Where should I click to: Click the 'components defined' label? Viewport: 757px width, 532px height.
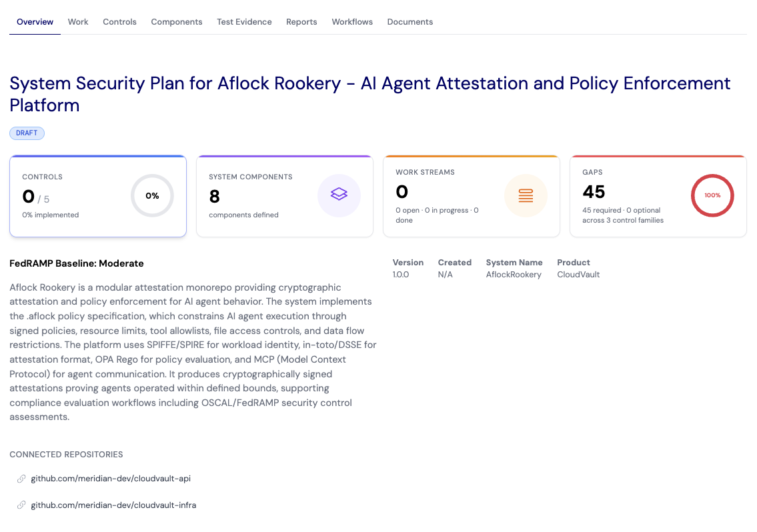243,215
